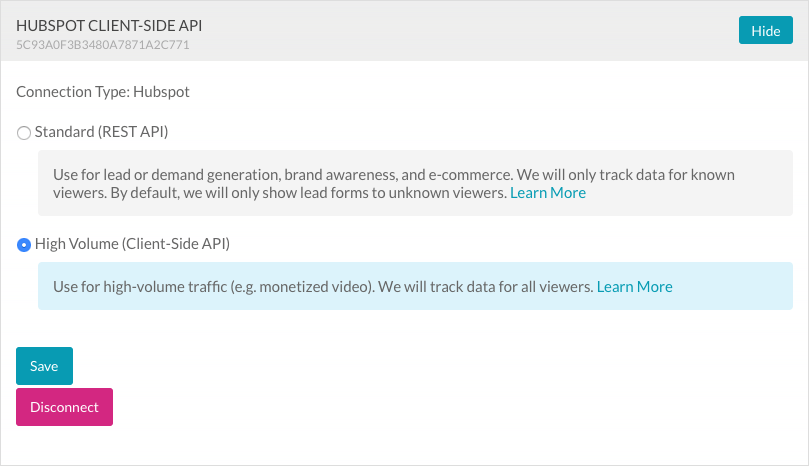Select the High Volume (Client-Side API) radio button
The width and height of the screenshot is (809, 466).
tap(24, 244)
